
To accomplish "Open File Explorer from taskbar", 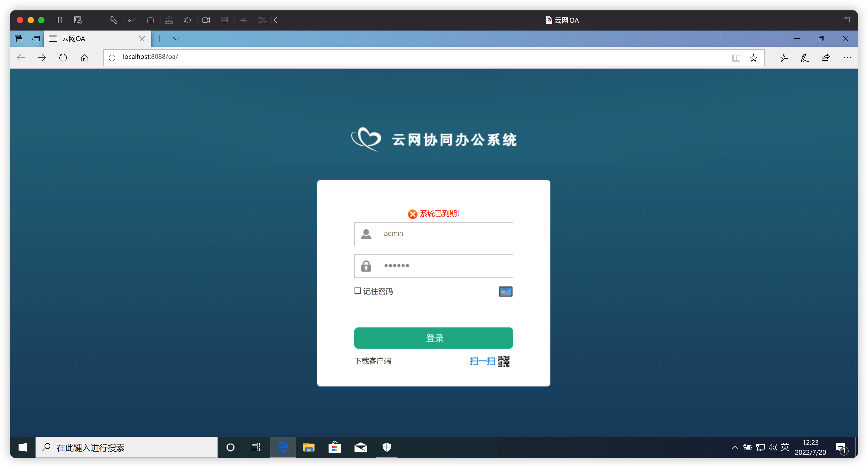I will click(308, 447).
